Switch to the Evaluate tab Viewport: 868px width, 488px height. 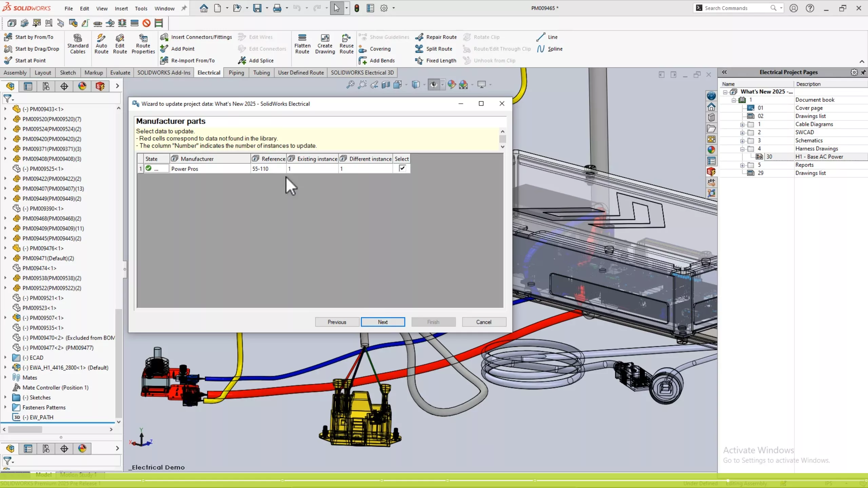[120, 73]
